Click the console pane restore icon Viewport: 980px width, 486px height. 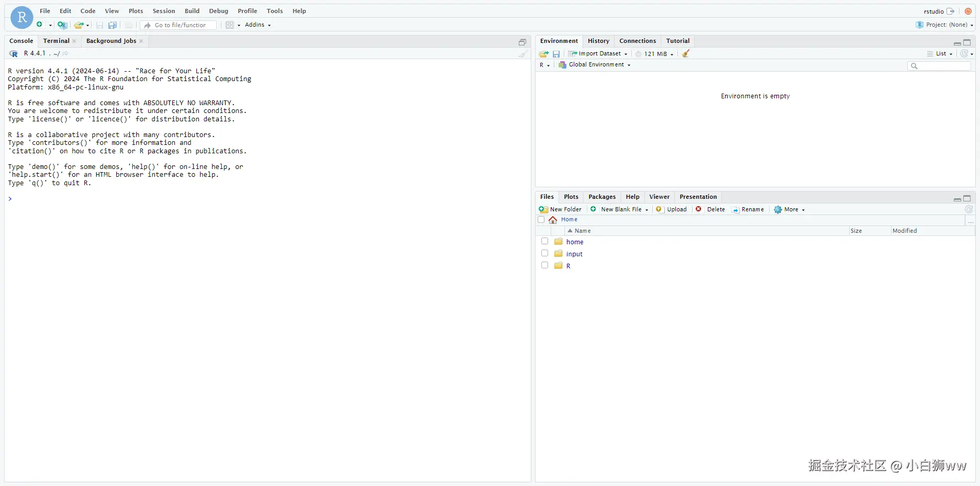pos(522,42)
